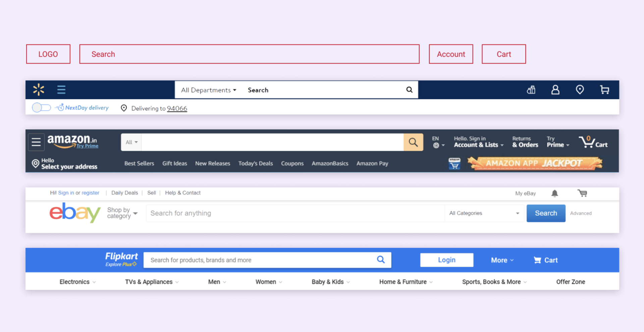Click the Flipkart Login button
The height and width of the screenshot is (332, 644).
[x=447, y=260]
